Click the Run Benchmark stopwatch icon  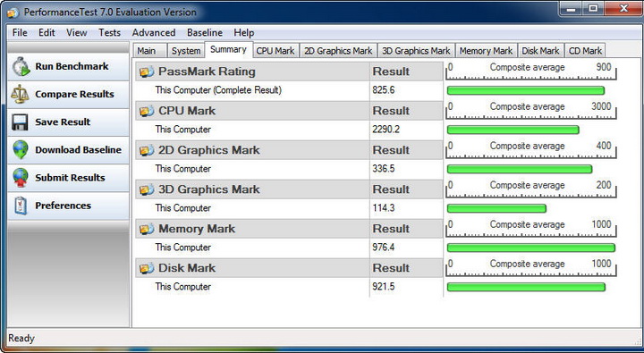21,66
